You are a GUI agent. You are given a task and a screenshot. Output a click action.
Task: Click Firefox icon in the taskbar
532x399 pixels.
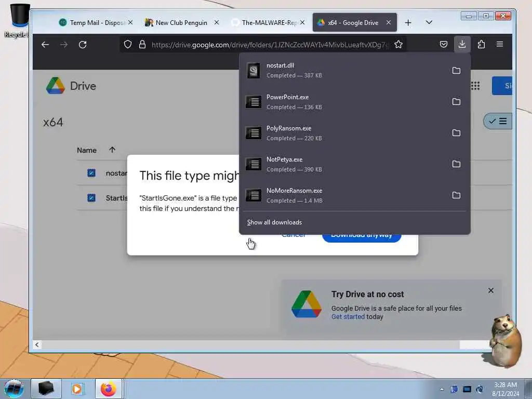[108, 389]
